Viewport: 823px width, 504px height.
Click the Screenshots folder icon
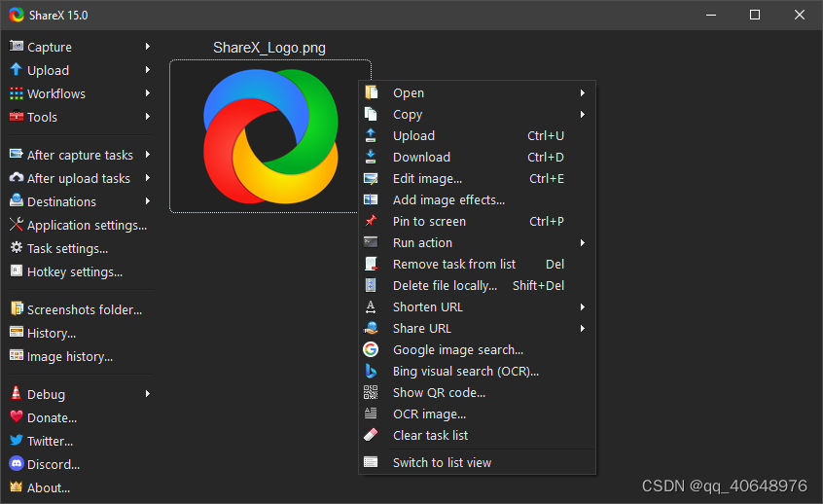17,308
